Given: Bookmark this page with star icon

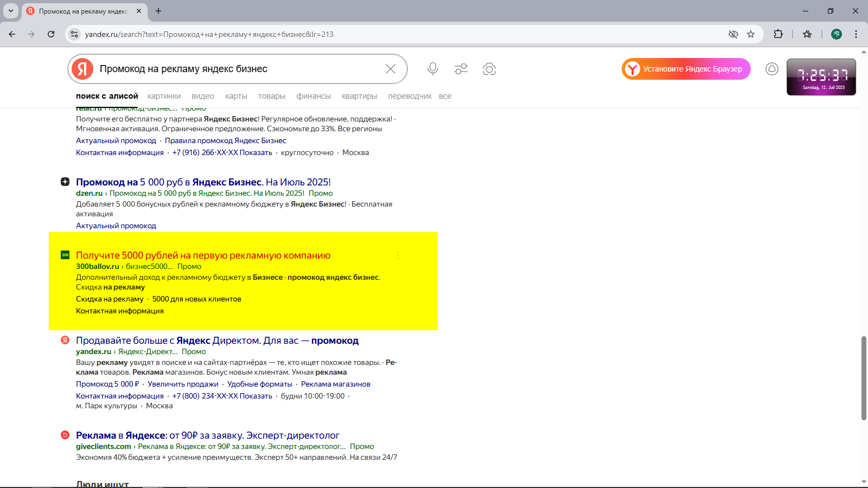Looking at the screenshot, I should (x=751, y=34).
